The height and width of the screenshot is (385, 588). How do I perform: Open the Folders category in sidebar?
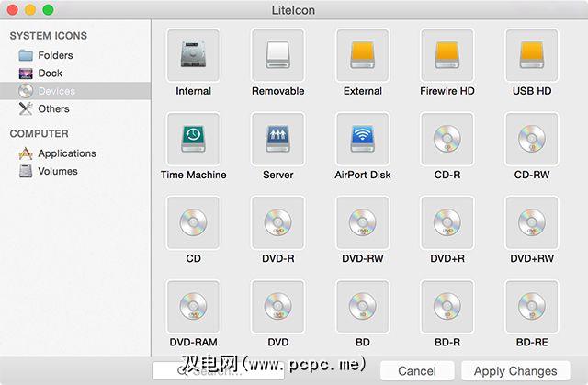coord(55,55)
